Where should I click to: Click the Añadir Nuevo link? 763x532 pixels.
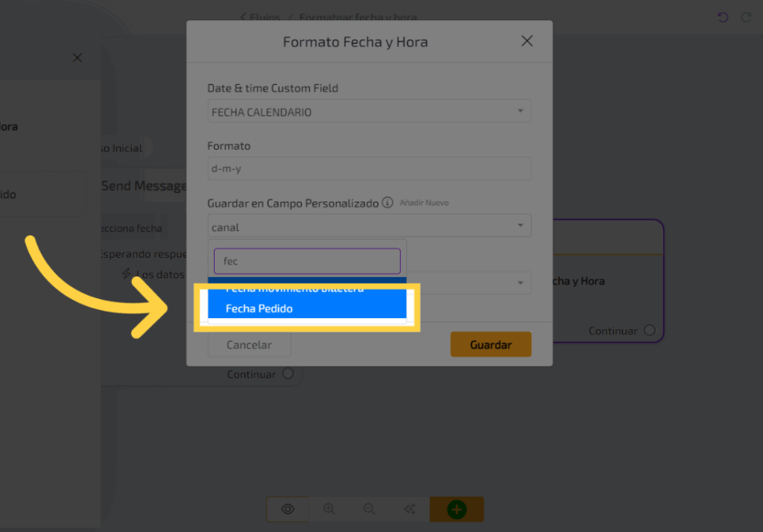(424, 203)
